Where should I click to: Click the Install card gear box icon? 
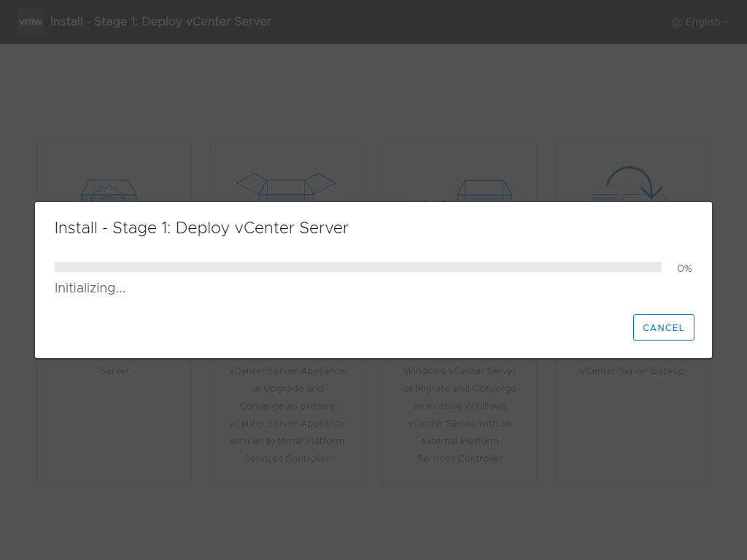click(109, 190)
